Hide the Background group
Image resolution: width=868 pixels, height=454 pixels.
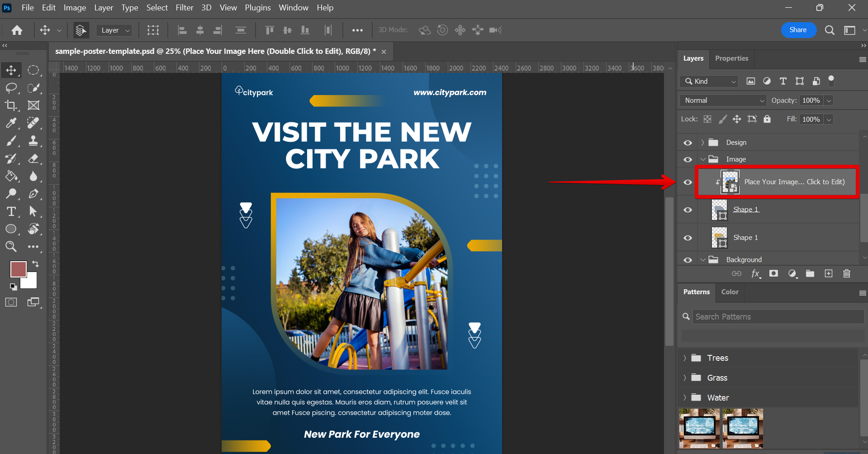click(x=688, y=260)
